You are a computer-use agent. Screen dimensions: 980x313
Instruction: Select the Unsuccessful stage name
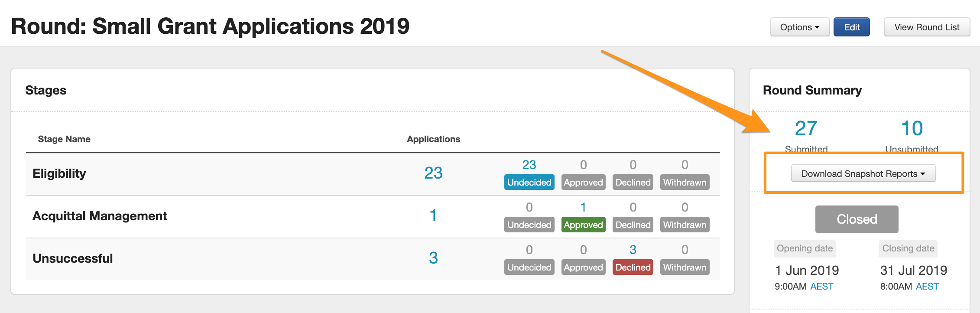tap(73, 258)
